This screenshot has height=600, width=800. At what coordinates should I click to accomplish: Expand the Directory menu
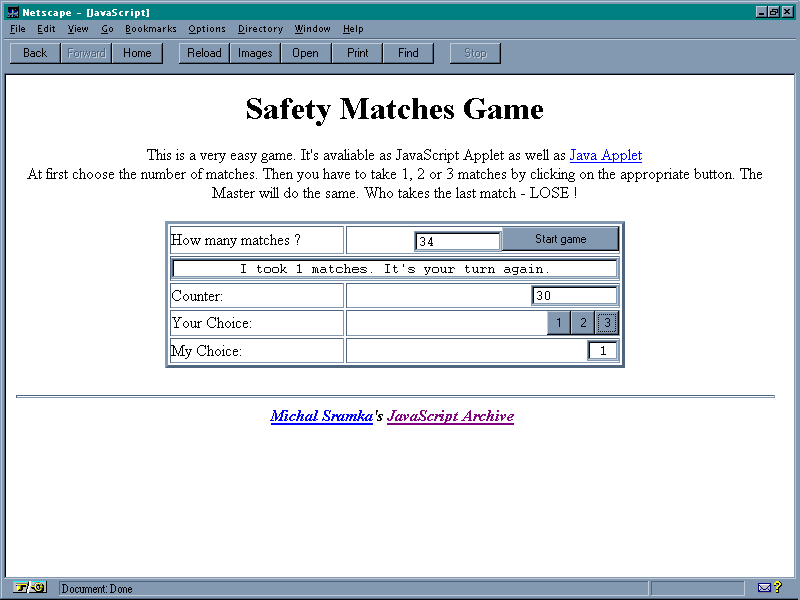(260, 29)
